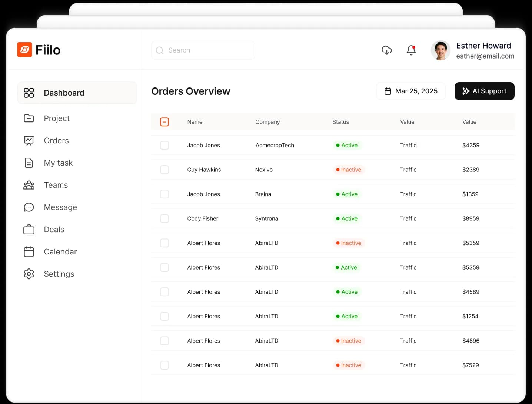Open the Mar 25, 2025 date picker

(411, 91)
